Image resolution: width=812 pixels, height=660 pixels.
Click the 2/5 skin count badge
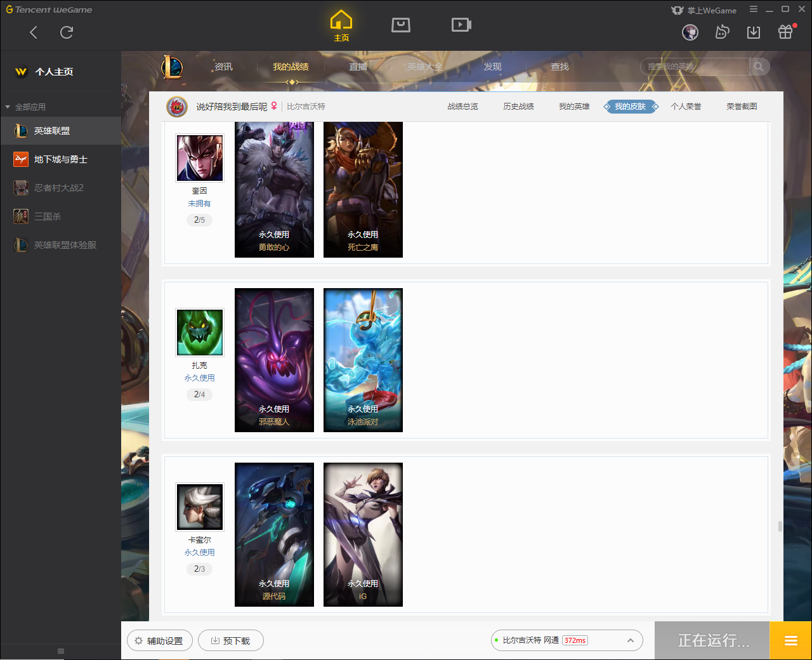(x=200, y=220)
